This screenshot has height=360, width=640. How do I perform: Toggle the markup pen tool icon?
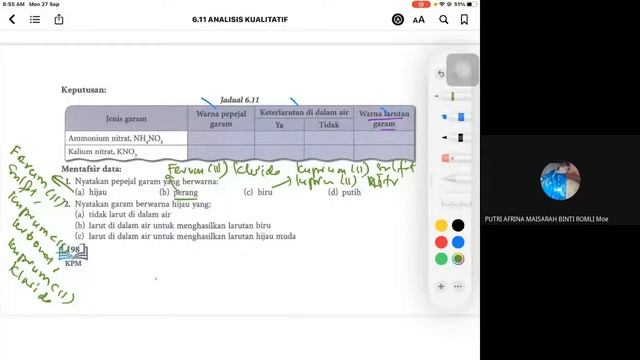coord(398,19)
